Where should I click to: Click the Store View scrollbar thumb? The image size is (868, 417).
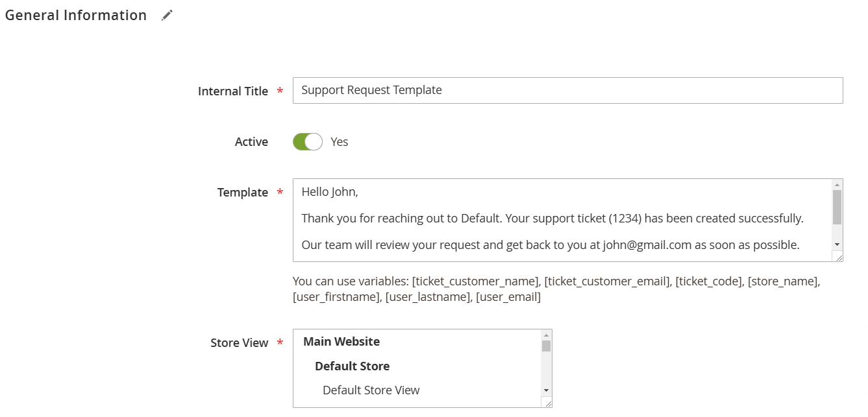[547, 346]
